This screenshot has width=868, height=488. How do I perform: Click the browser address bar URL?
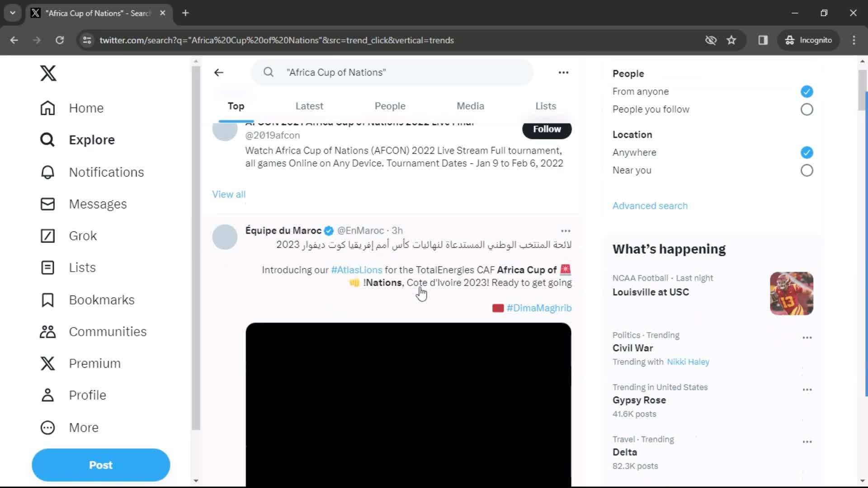tap(277, 40)
